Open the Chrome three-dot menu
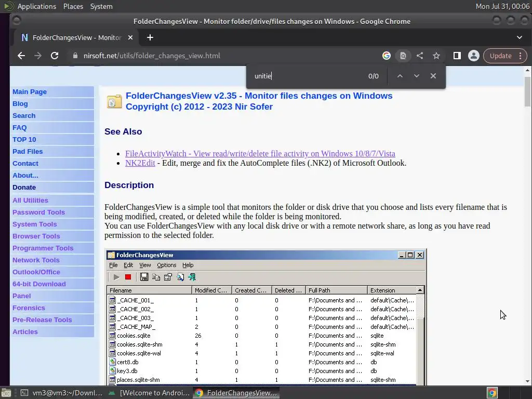 (521, 56)
